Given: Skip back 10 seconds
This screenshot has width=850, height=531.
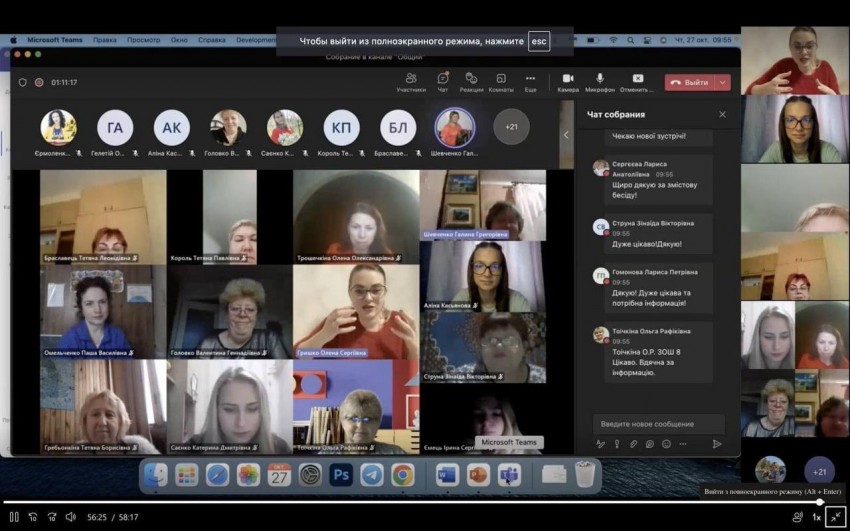Looking at the screenshot, I should pyautogui.click(x=33, y=517).
